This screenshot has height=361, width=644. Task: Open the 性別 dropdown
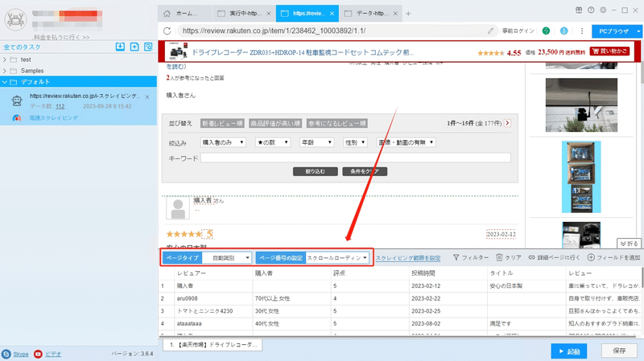355,142
